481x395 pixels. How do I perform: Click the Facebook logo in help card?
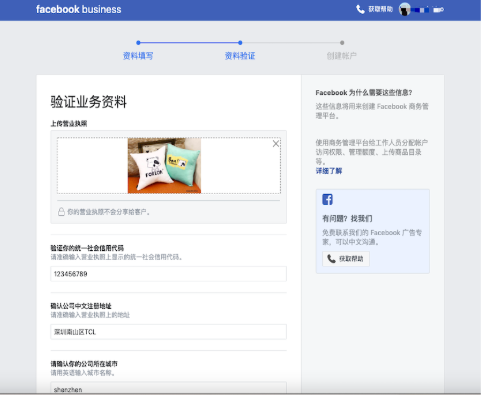click(327, 199)
